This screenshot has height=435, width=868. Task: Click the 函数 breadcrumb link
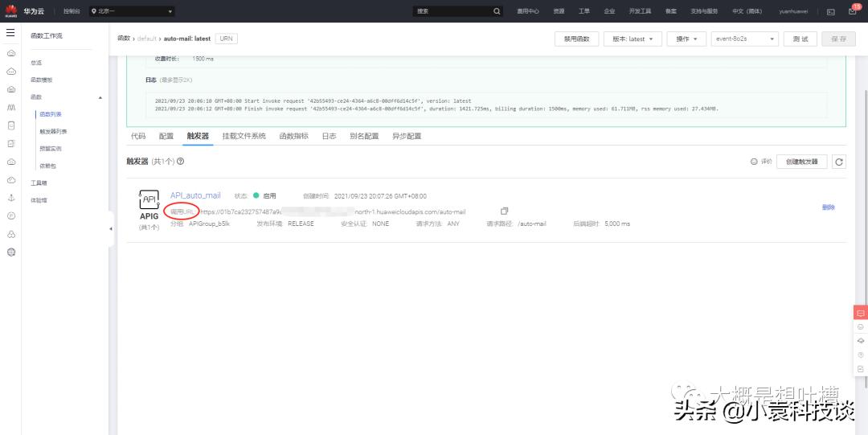click(x=124, y=39)
